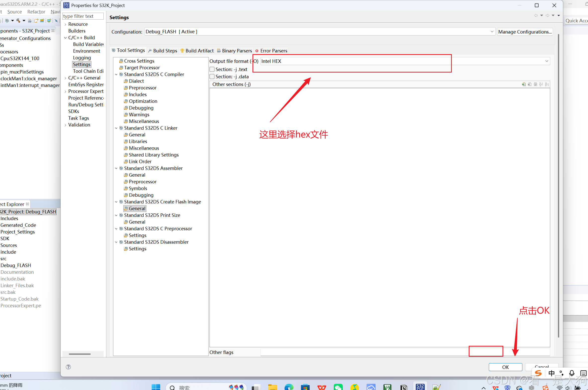This screenshot has height=390, width=588.
Task: Enable the Section -j .data checkbox
Action: (212, 77)
